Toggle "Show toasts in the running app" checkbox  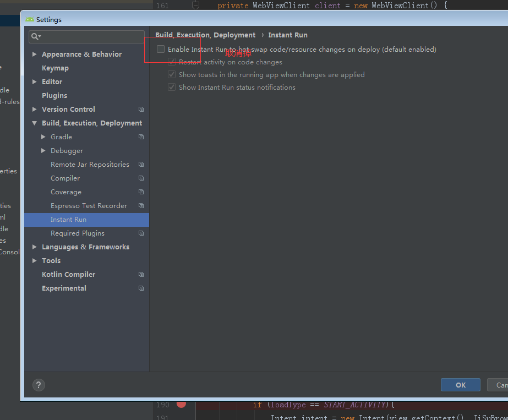[x=171, y=74]
